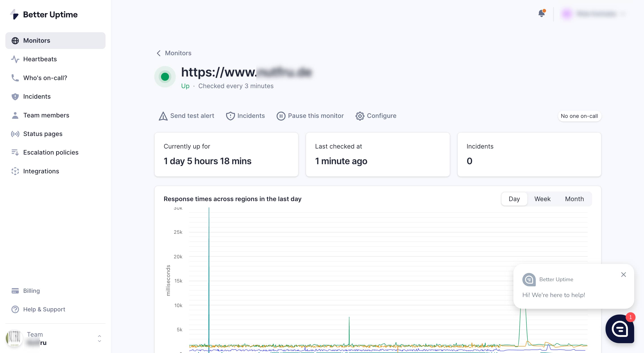The width and height of the screenshot is (644, 353).
Task: Click the Configure gear icon
Action: (360, 116)
